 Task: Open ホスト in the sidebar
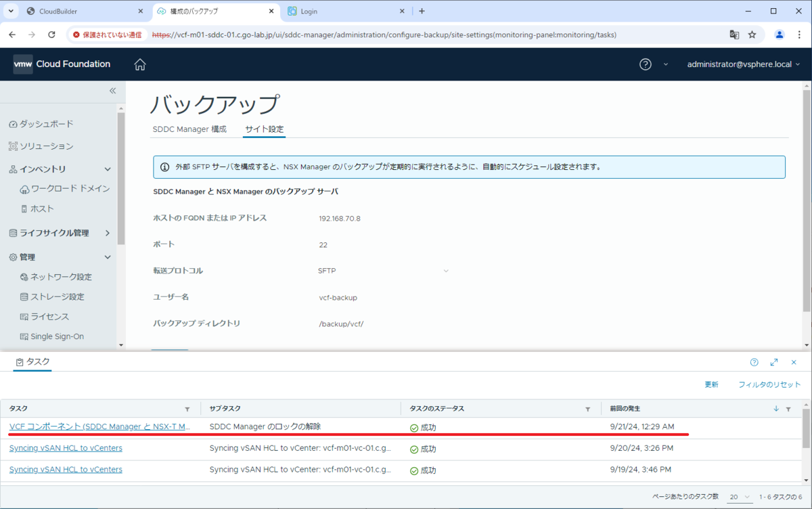click(x=37, y=208)
